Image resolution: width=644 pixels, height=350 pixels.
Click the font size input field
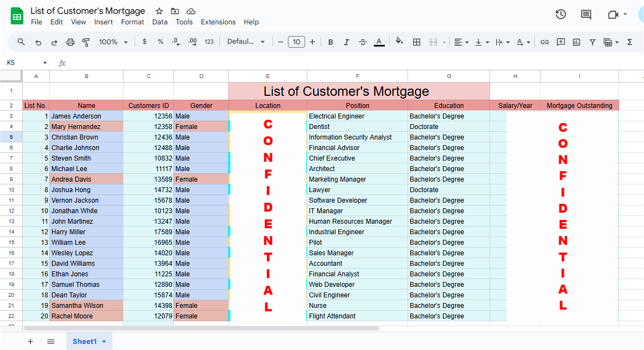(296, 42)
